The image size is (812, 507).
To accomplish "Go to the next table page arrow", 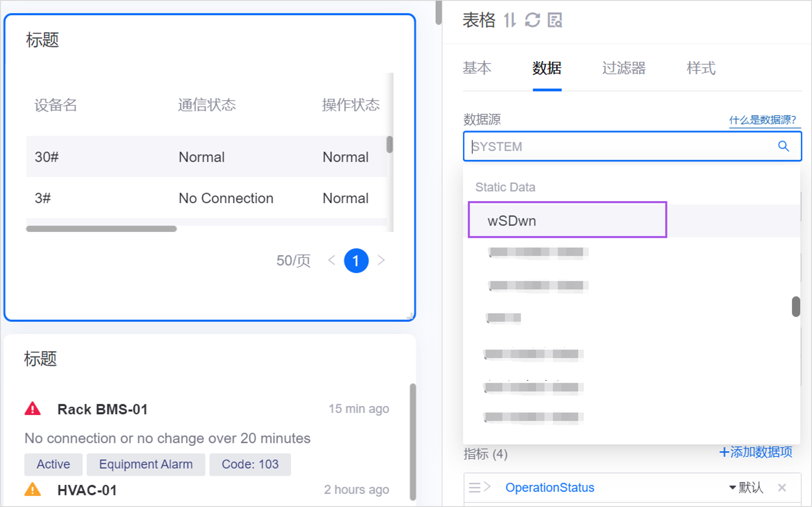I will tap(381, 260).
